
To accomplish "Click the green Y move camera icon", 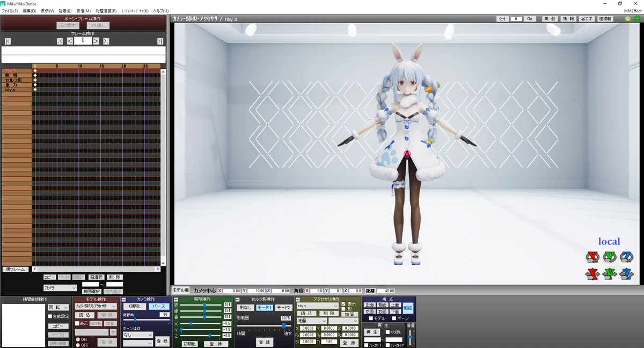I will (x=609, y=274).
